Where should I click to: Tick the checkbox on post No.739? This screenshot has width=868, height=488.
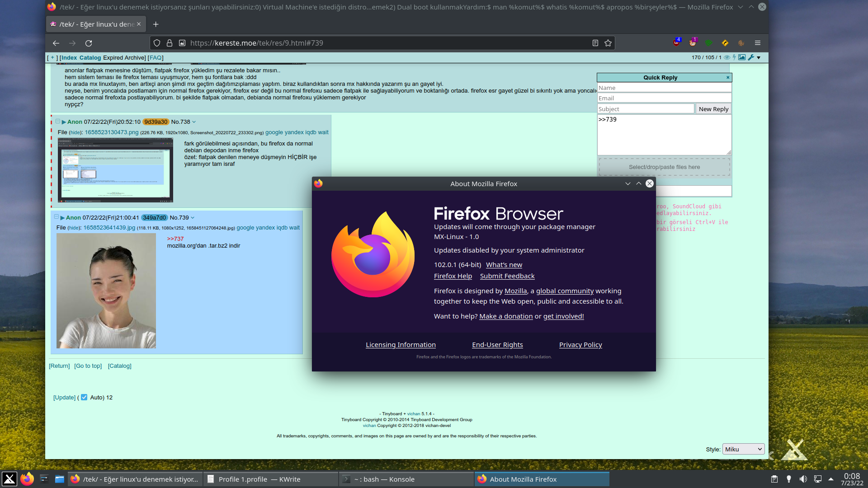click(57, 217)
